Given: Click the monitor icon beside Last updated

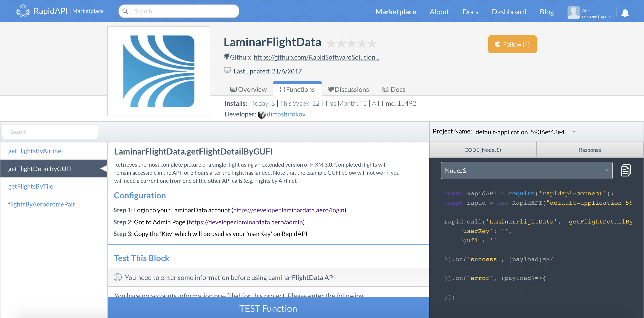Looking at the screenshot, I should coord(227,70).
